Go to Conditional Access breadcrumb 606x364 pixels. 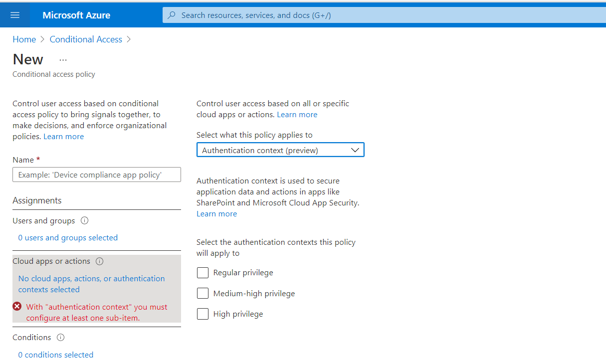coord(86,39)
